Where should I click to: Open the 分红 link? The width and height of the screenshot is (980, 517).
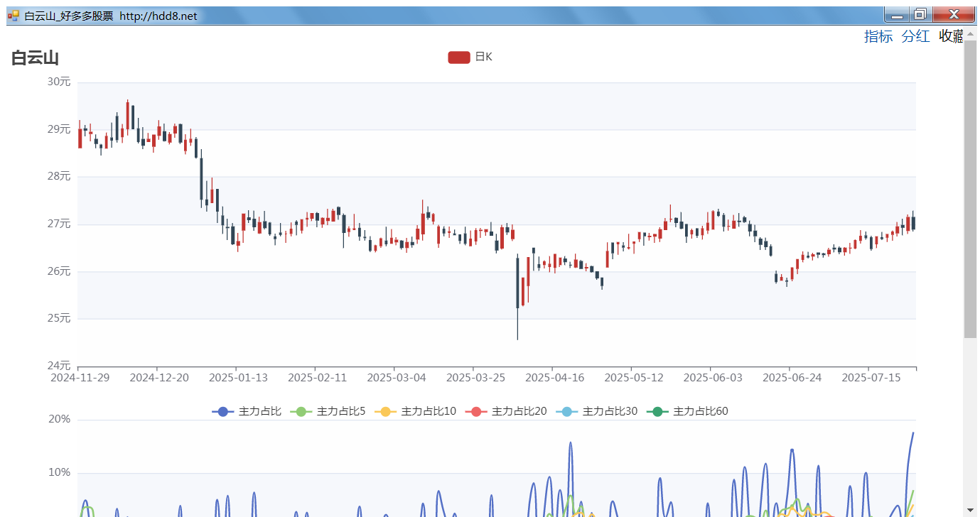pyautogui.click(x=915, y=36)
